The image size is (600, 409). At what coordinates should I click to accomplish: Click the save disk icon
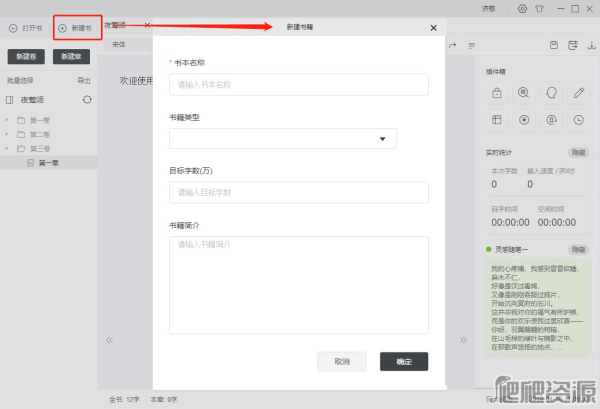point(554,45)
